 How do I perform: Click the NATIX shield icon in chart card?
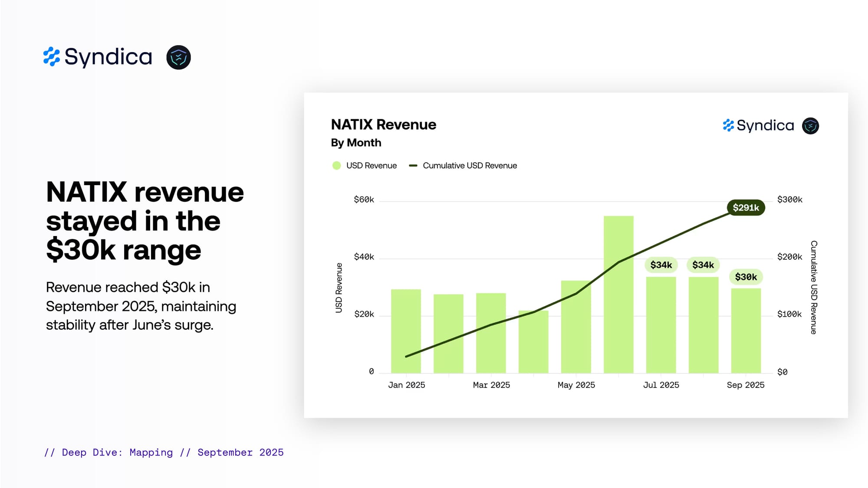coord(810,126)
